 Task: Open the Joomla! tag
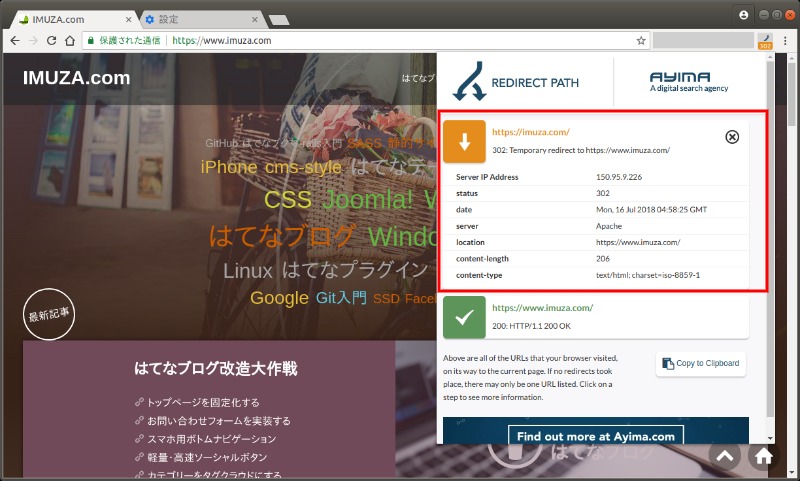[367, 199]
